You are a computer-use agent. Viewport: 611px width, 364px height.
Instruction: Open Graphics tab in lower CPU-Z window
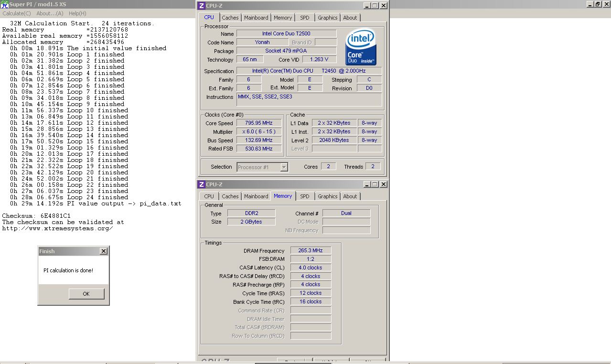click(328, 196)
